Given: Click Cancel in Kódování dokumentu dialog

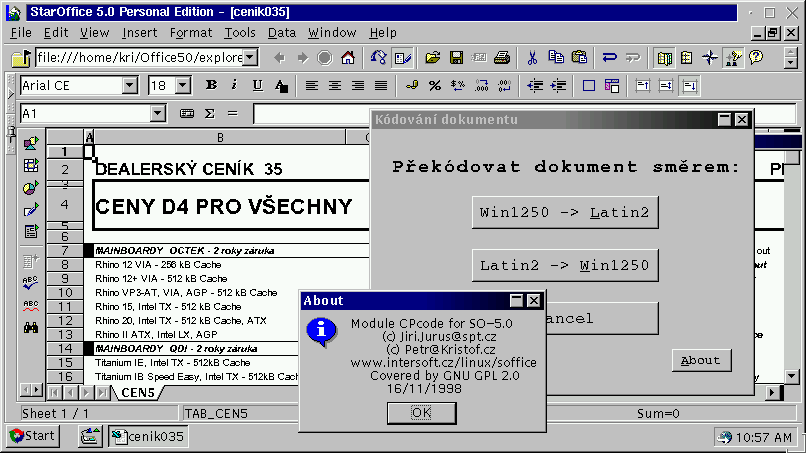Looking at the screenshot, I should pos(602,318).
